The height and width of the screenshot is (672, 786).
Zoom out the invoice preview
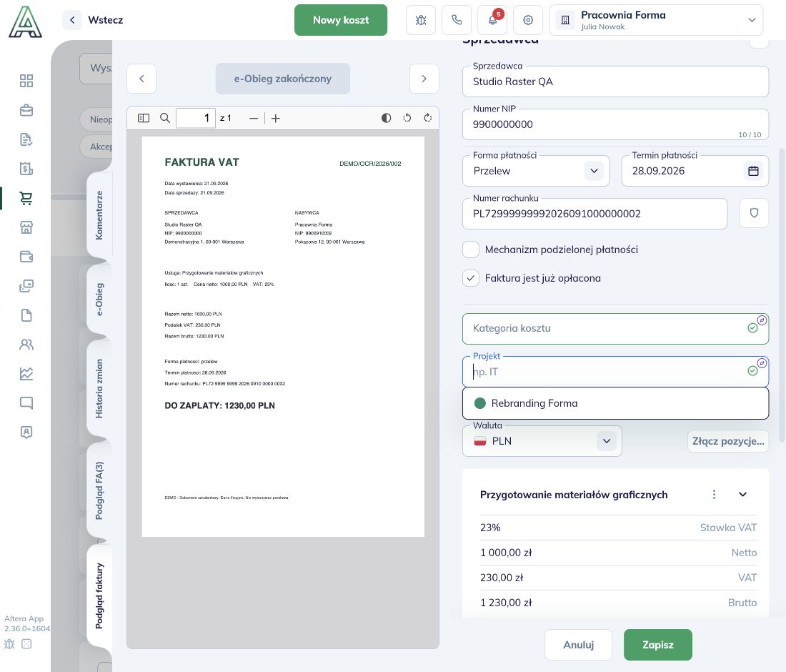pos(254,119)
